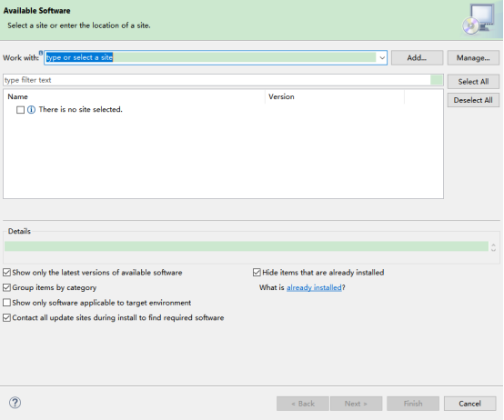Select 'There is no site selected.' row text
This screenshot has width=504, height=420.
[x=81, y=109]
